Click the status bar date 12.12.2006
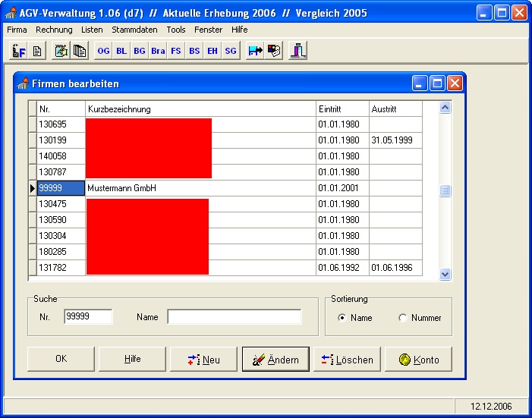Image resolution: width=532 pixels, height=418 pixels. (491, 406)
